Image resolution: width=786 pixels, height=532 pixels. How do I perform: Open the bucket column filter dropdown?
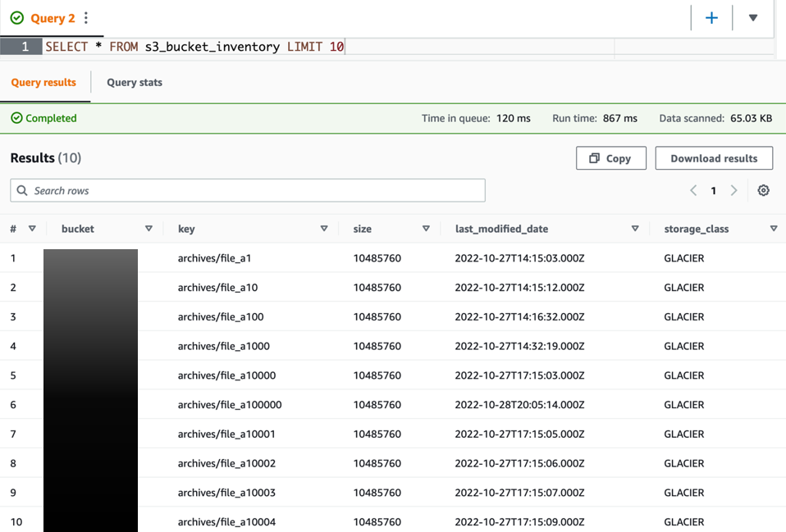click(x=149, y=229)
